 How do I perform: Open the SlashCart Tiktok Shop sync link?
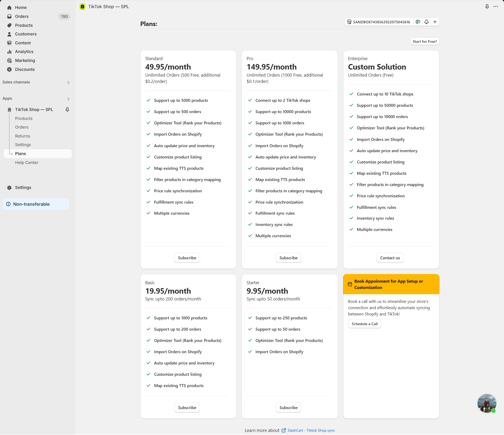(x=311, y=430)
